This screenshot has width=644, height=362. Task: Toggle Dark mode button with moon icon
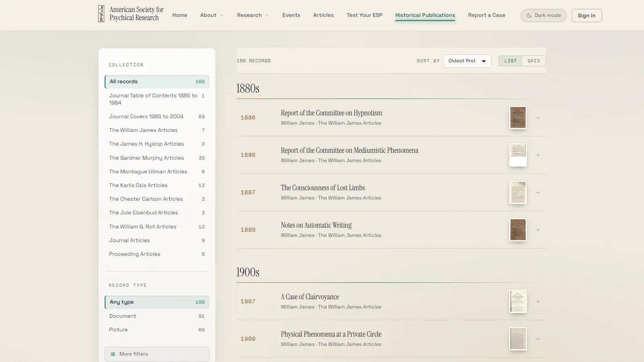[x=543, y=15]
